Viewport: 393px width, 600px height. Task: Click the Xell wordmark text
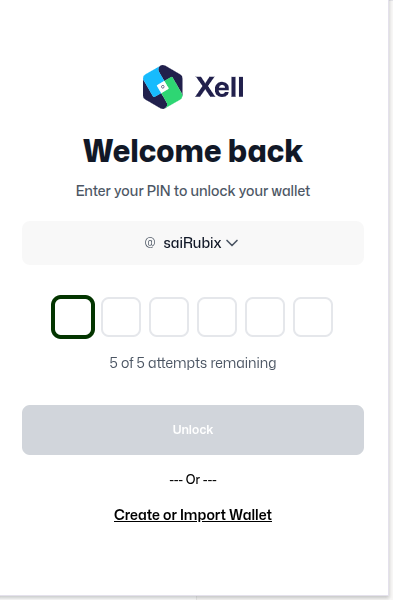219,87
